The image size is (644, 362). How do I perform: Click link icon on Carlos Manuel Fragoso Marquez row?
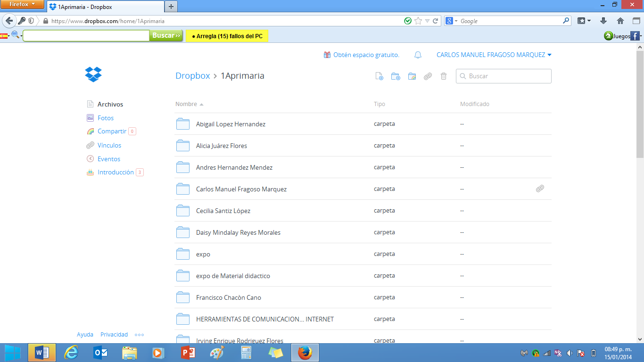540,189
